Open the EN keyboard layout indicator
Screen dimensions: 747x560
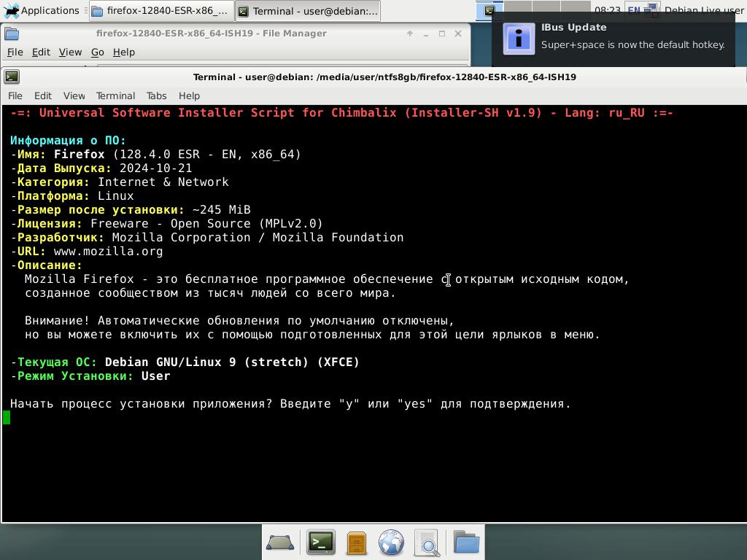tap(634, 10)
